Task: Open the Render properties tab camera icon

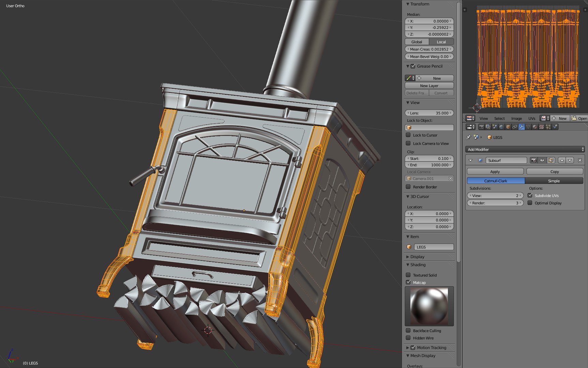Action: [x=481, y=127]
